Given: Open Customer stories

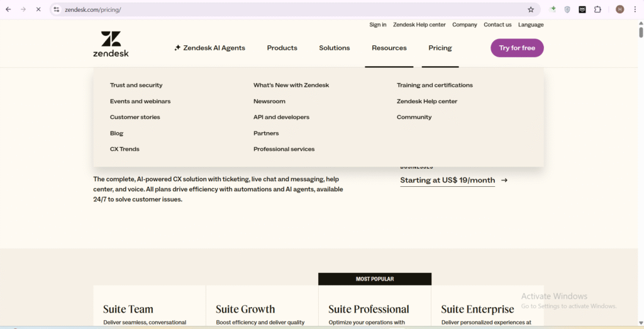Looking at the screenshot, I should 135,117.
